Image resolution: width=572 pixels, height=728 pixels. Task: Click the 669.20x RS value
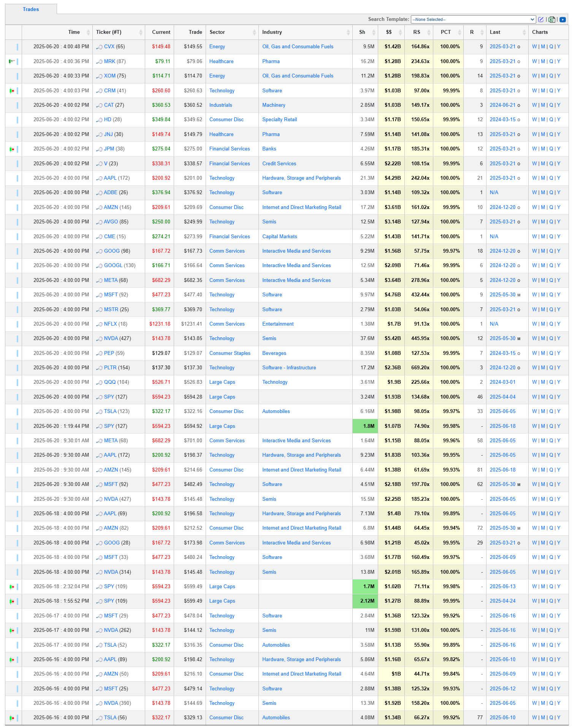tap(420, 368)
